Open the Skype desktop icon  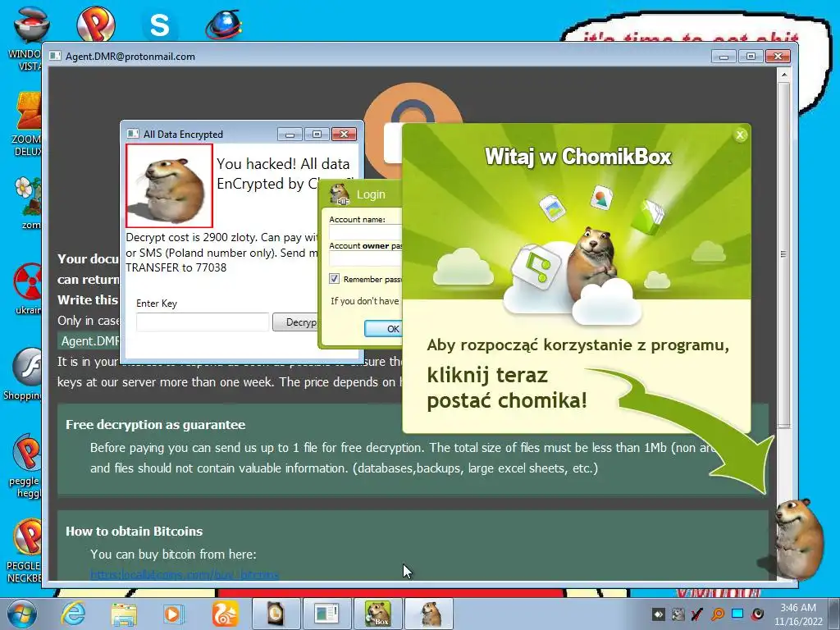pos(159,25)
